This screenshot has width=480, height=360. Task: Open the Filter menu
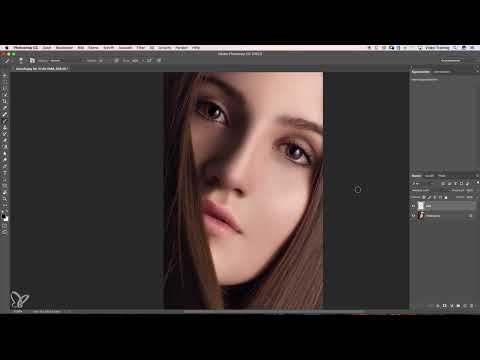141,48
